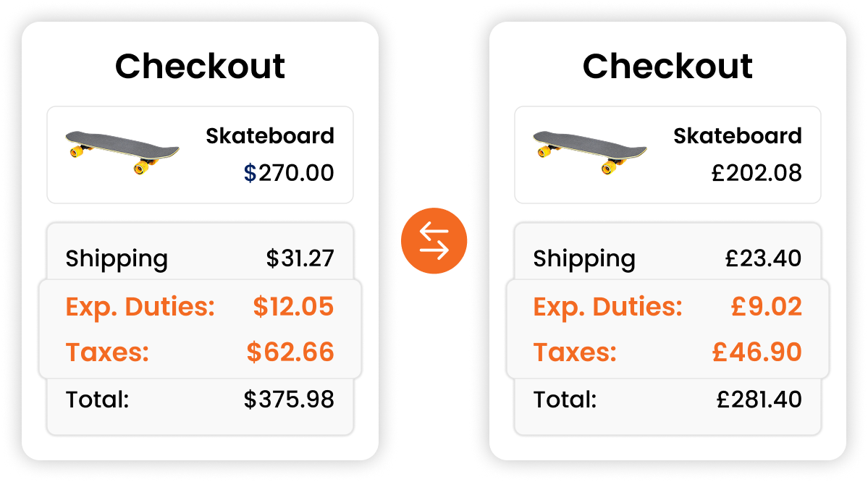Screen dimensions: 868x482
Task: Click the left Checkout heading
Action: [200, 67]
